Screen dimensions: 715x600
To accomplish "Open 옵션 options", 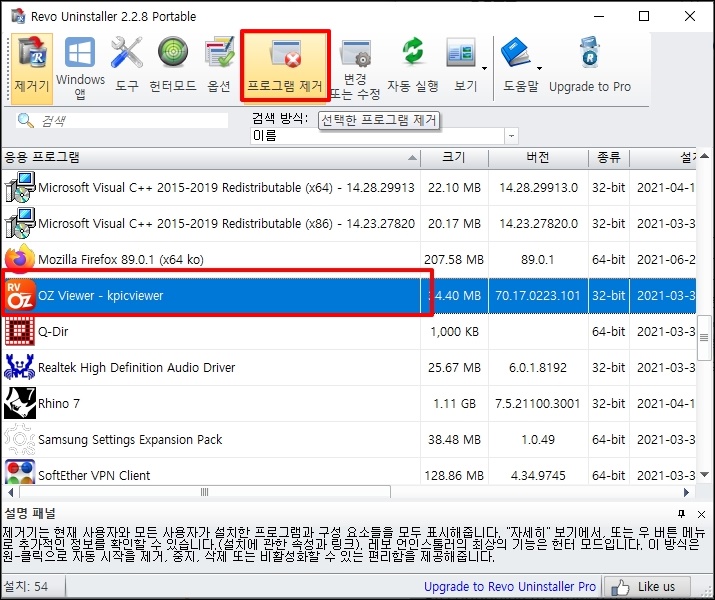I will coord(219,66).
